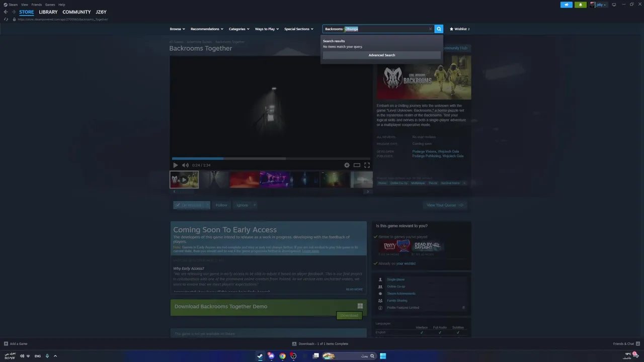Screen dimensions: 644x362
Task: Open the green notifications bell
Action: coord(580,5)
